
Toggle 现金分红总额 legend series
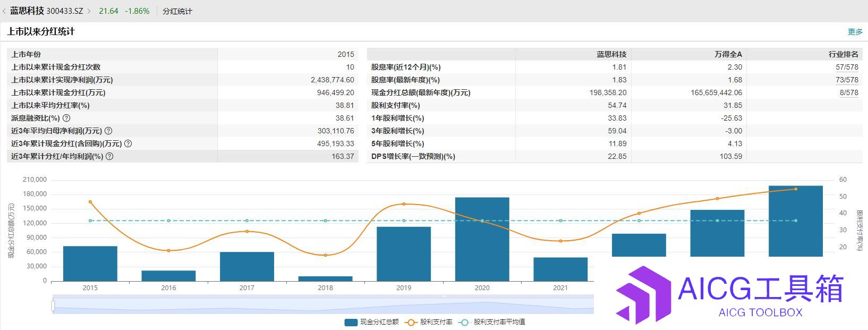371,322
